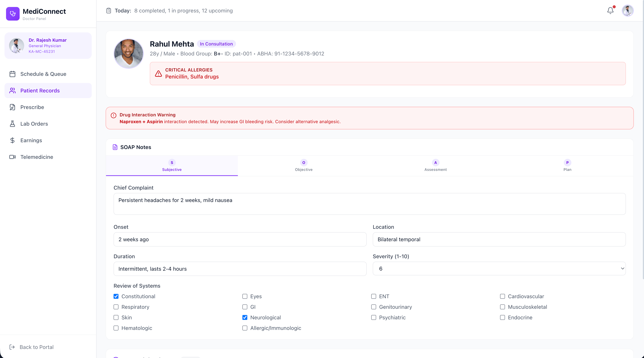Open the Earnings dollar icon
Image resolution: width=644 pixels, height=358 pixels.
tap(12, 140)
